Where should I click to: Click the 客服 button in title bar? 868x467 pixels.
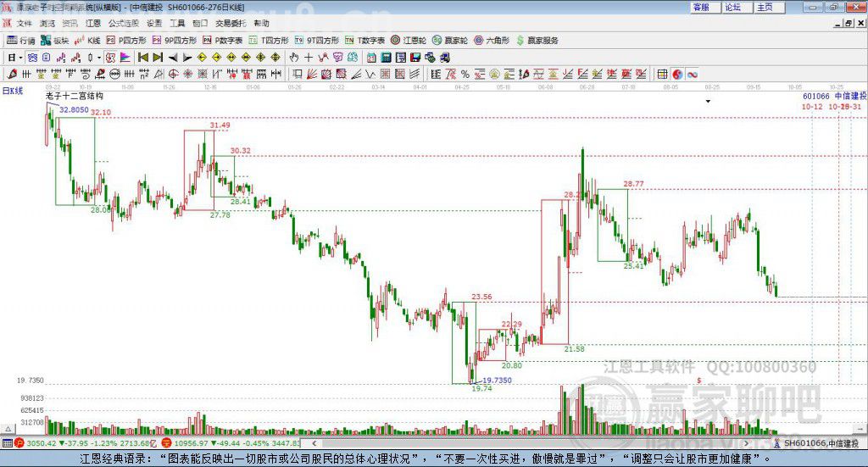click(704, 7)
